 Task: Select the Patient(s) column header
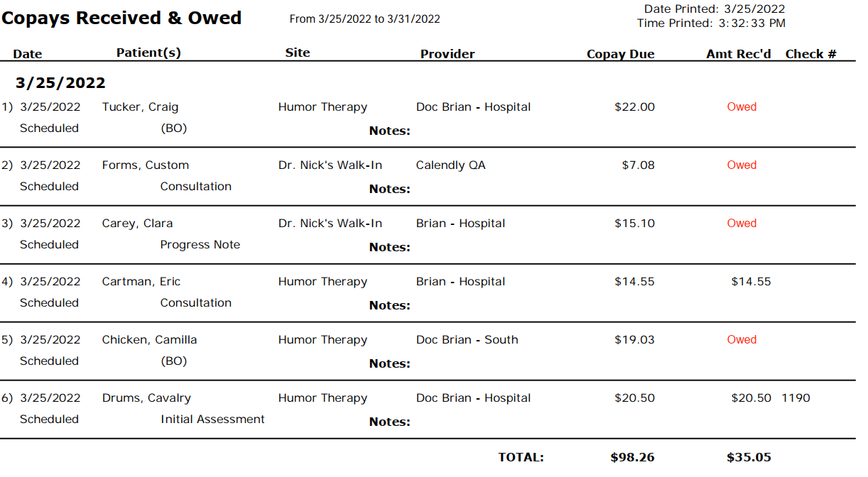(x=148, y=53)
